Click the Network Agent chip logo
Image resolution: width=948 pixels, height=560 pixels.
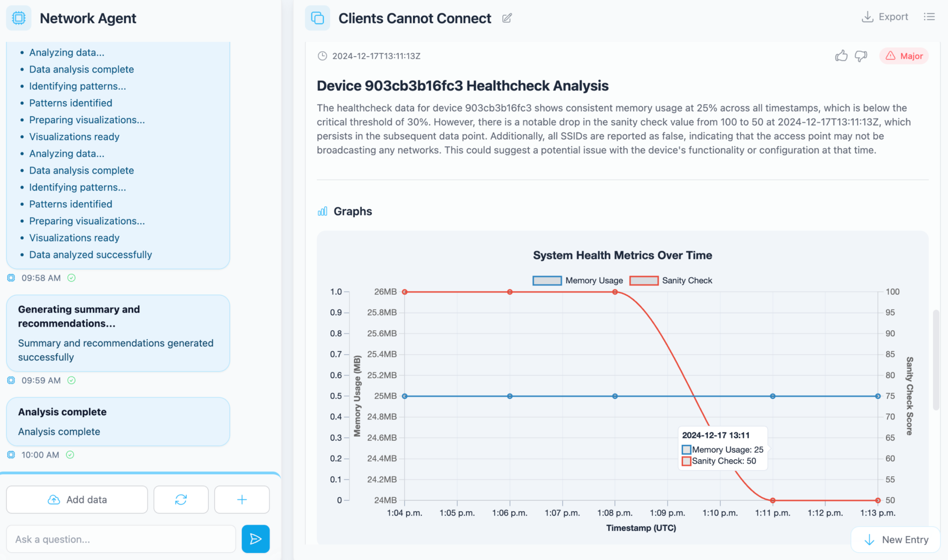(x=18, y=18)
